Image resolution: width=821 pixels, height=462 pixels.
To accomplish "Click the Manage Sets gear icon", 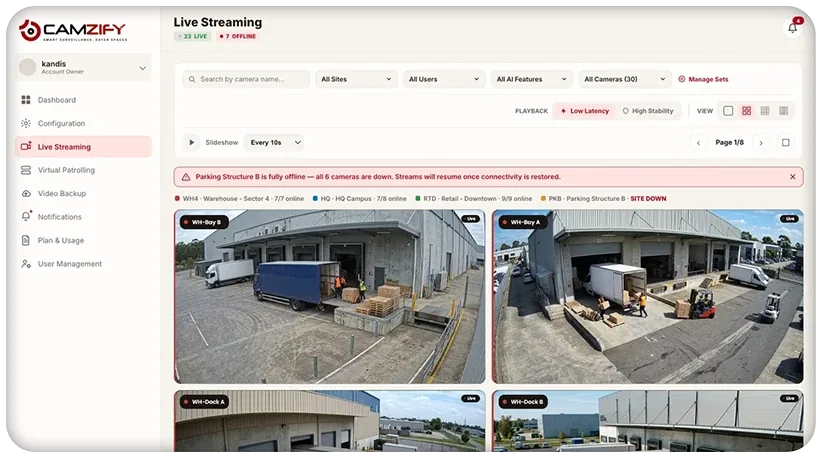I will 682,79.
